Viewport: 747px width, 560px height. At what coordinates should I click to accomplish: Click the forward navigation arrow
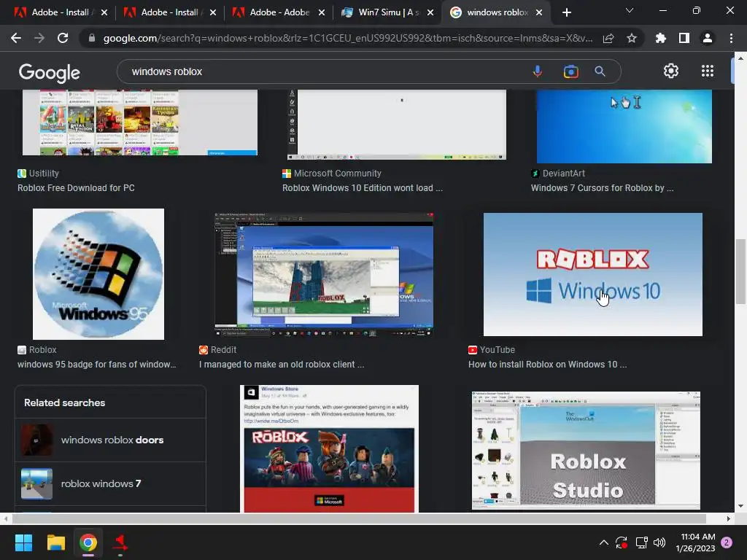(x=39, y=38)
